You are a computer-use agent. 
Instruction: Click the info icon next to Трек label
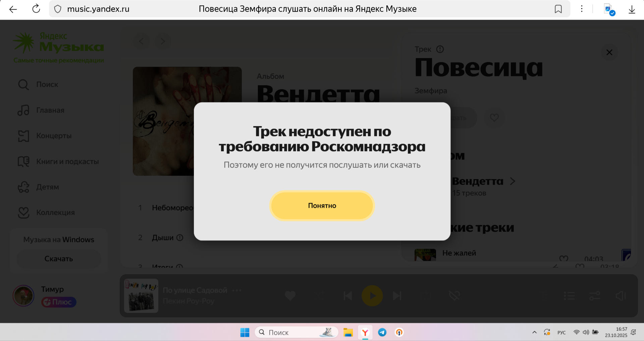(440, 49)
